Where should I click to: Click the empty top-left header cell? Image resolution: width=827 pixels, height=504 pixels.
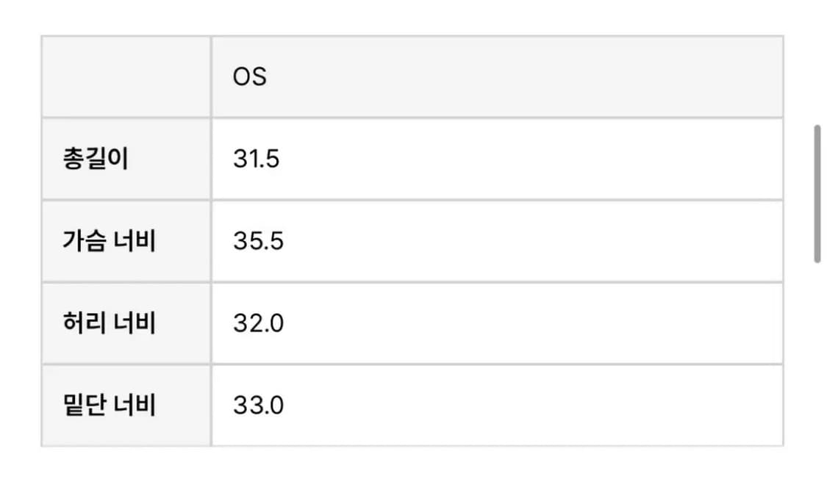[x=126, y=76]
